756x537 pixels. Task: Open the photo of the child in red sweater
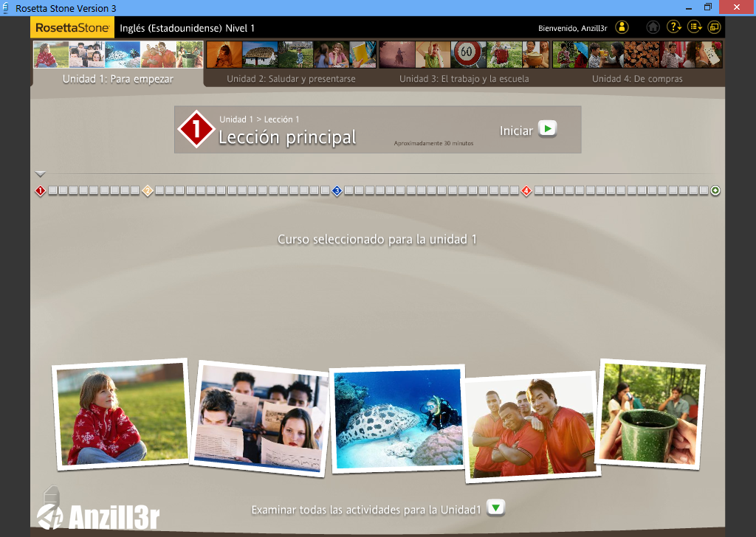tap(121, 415)
